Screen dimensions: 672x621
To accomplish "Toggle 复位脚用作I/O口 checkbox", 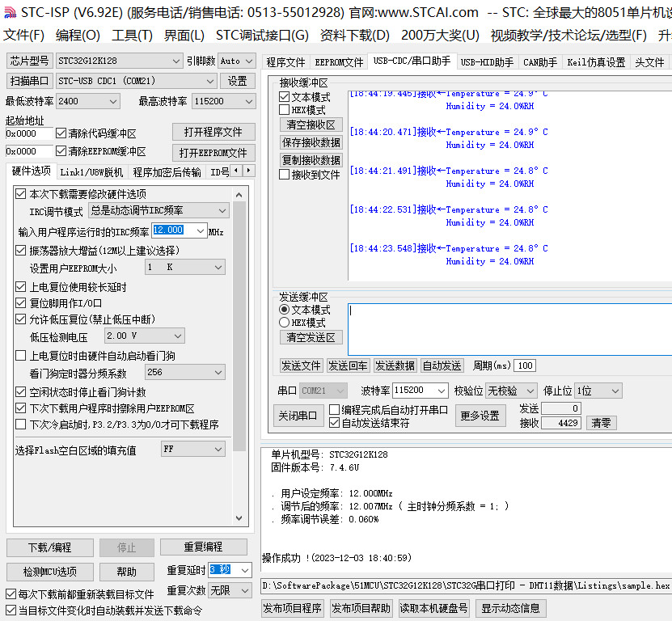I will pos(20,303).
